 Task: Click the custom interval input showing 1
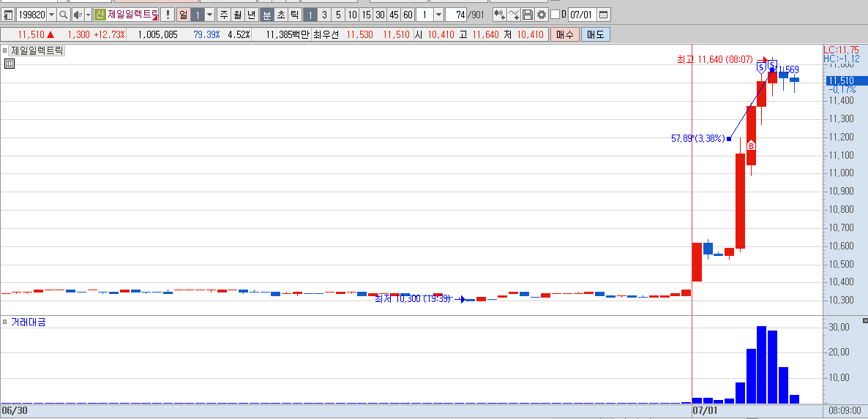point(424,15)
